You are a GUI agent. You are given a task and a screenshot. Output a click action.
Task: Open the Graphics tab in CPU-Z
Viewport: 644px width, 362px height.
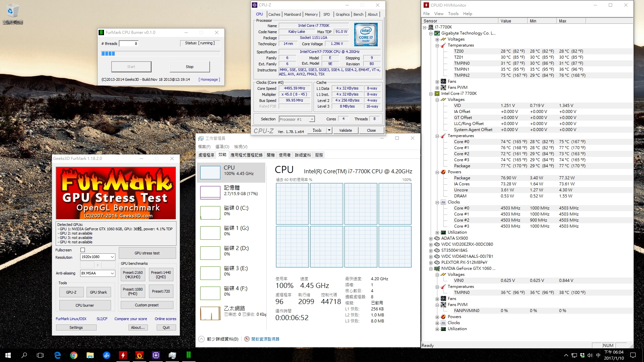(342, 14)
